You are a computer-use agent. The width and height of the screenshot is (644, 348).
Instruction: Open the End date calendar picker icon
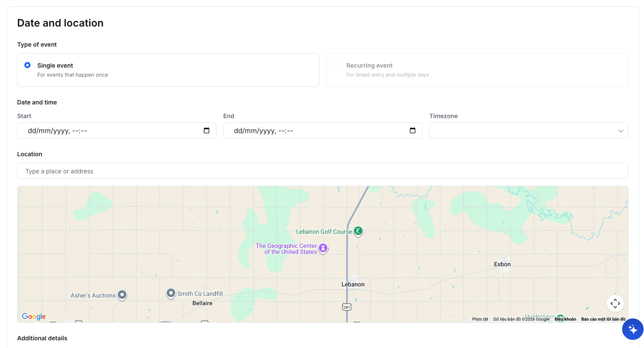(413, 131)
